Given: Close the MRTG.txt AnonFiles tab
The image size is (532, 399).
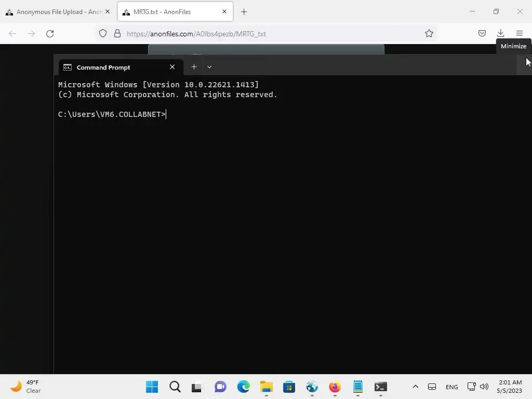Looking at the screenshot, I should tap(224, 12).
